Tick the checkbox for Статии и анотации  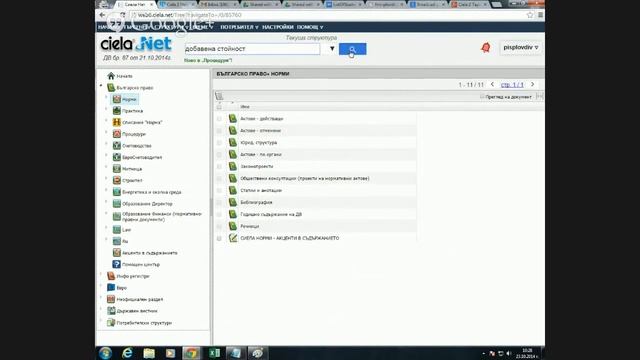point(219,191)
